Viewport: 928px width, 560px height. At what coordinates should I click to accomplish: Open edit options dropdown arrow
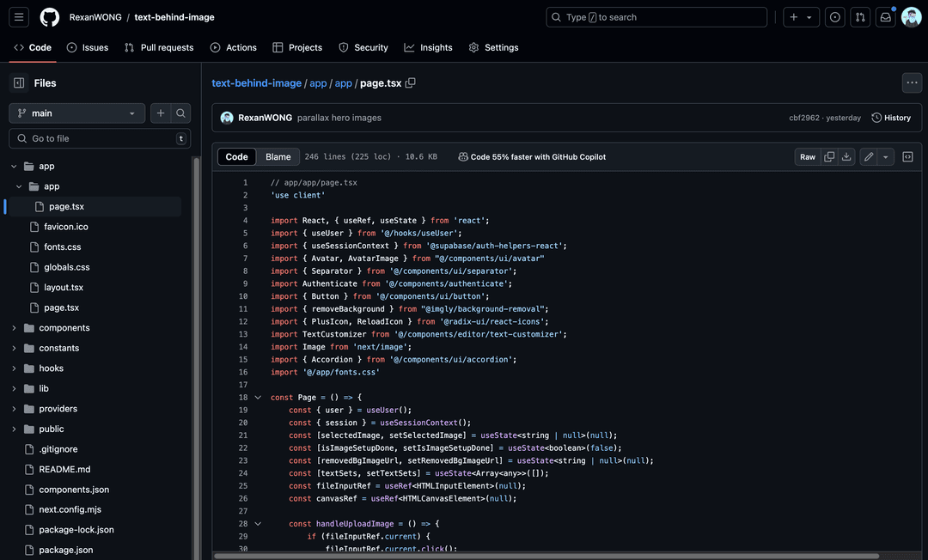tap(886, 157)
